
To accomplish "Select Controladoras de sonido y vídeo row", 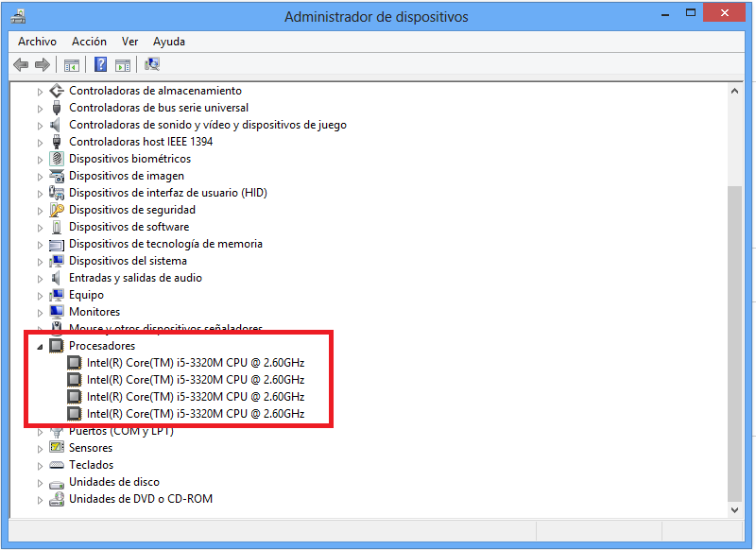I will [x=208, y=125].
